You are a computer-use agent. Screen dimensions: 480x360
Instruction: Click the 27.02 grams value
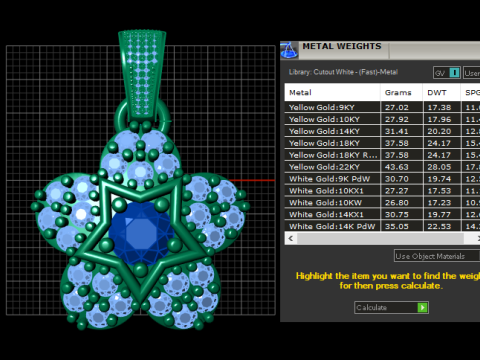(x=397, y=107)
